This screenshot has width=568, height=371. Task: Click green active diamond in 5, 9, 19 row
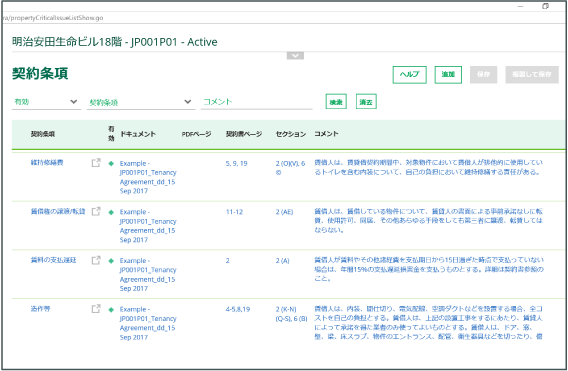click(111, 163)
